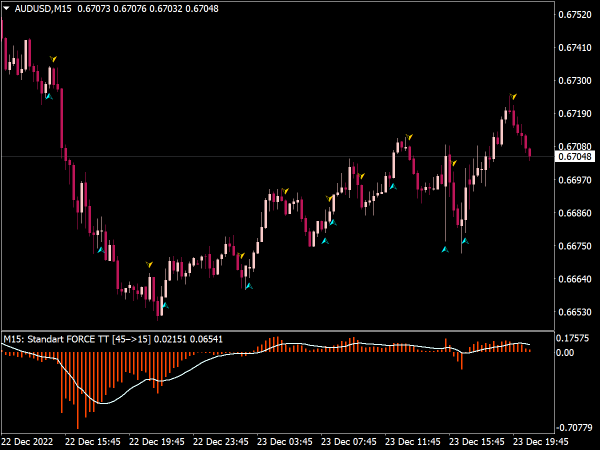
Task: Click the 23 Dec 03:45 time label
Action: coord(284,442)
